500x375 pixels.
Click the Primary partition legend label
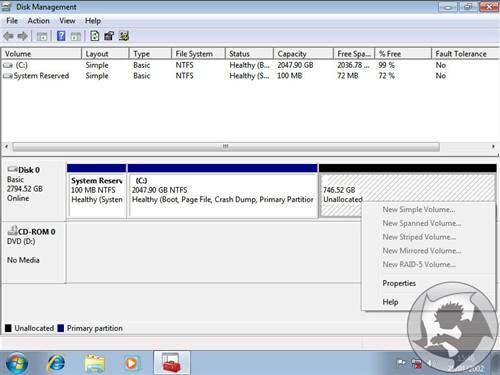pos(95,328)
